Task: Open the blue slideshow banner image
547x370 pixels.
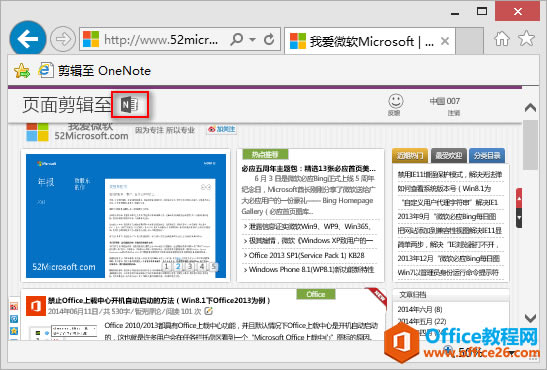Action: click(126, 216)
